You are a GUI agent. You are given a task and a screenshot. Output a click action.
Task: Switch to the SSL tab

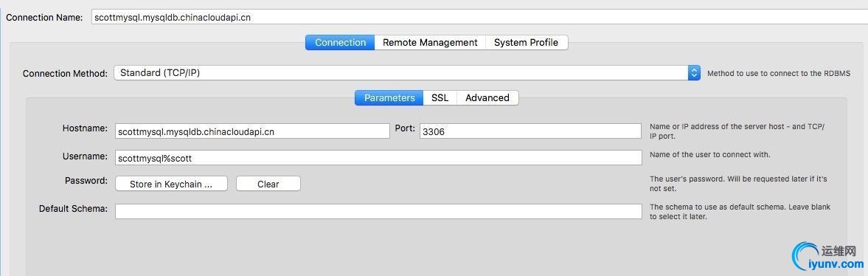[440, 98]
